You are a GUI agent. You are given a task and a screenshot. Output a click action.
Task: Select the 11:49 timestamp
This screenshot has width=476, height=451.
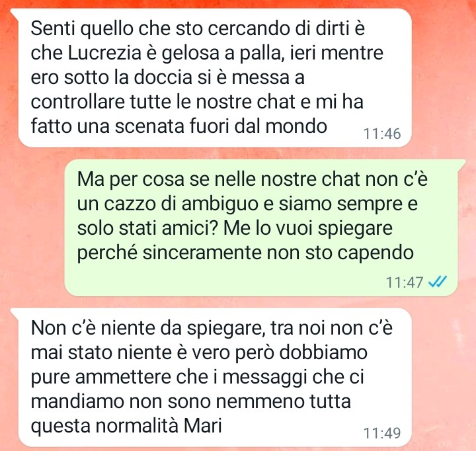point(382,433)
